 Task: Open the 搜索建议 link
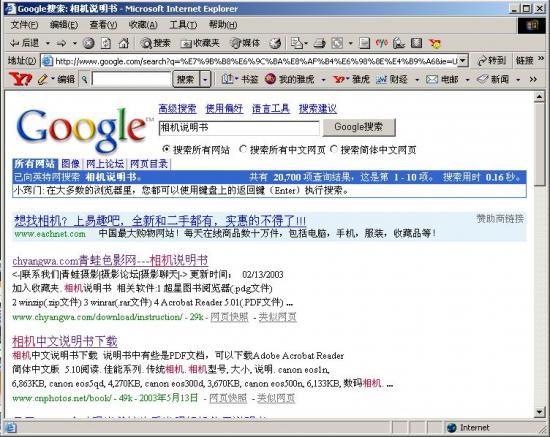click(317, 109)
